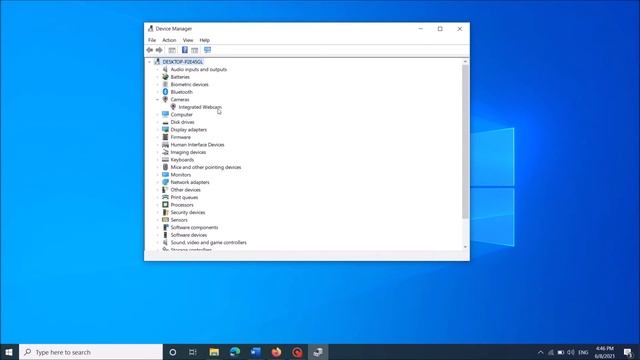
Task: Select the Batteries category icon
Action: click(165, 77)
